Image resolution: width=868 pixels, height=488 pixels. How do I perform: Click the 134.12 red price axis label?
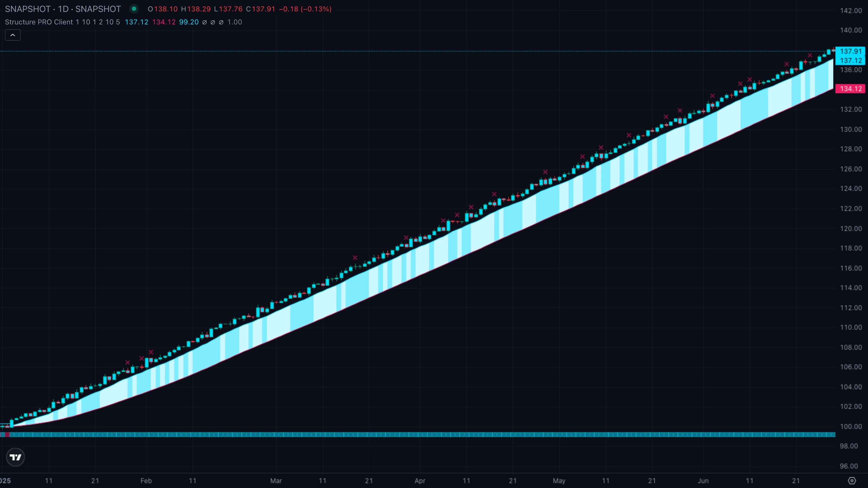[x=850, y=89]
